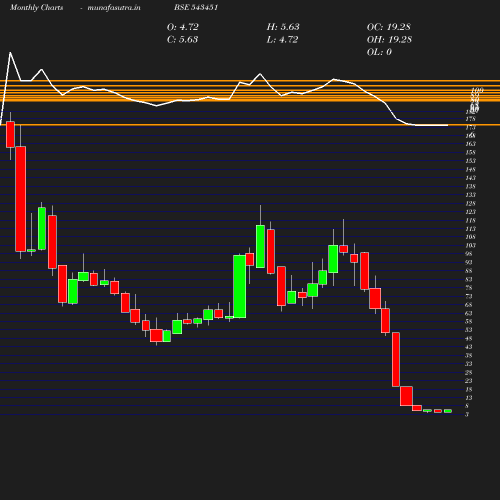Viewport: 500px width, 500px height.
Task: Select the last green candle on the right
Action: tap(448, 411)
